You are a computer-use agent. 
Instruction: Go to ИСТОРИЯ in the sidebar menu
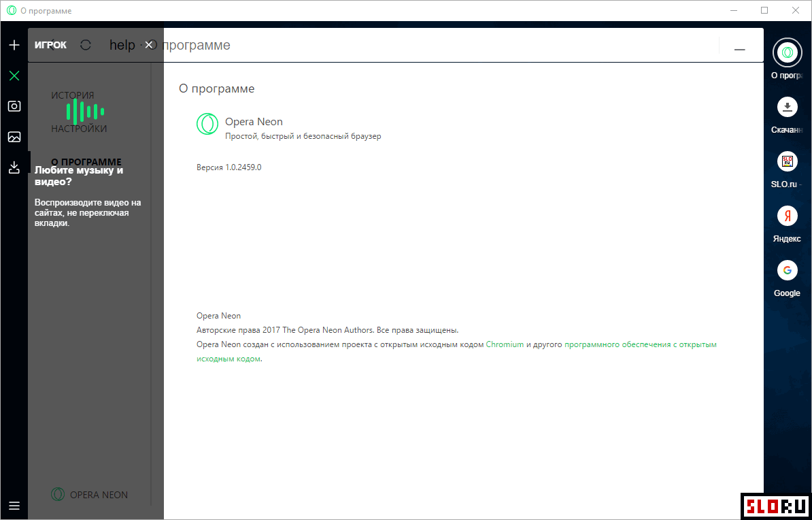[x=73, y=95]
